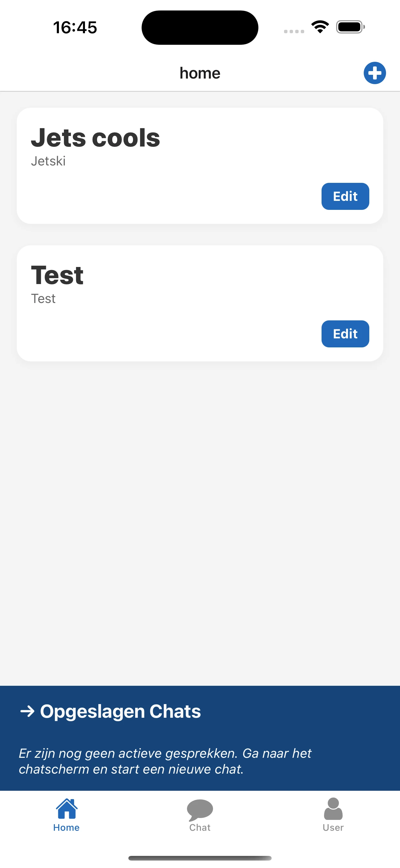Tap the battery indicator in the status bar
400x868 pixels.
[x=349, y=28]
